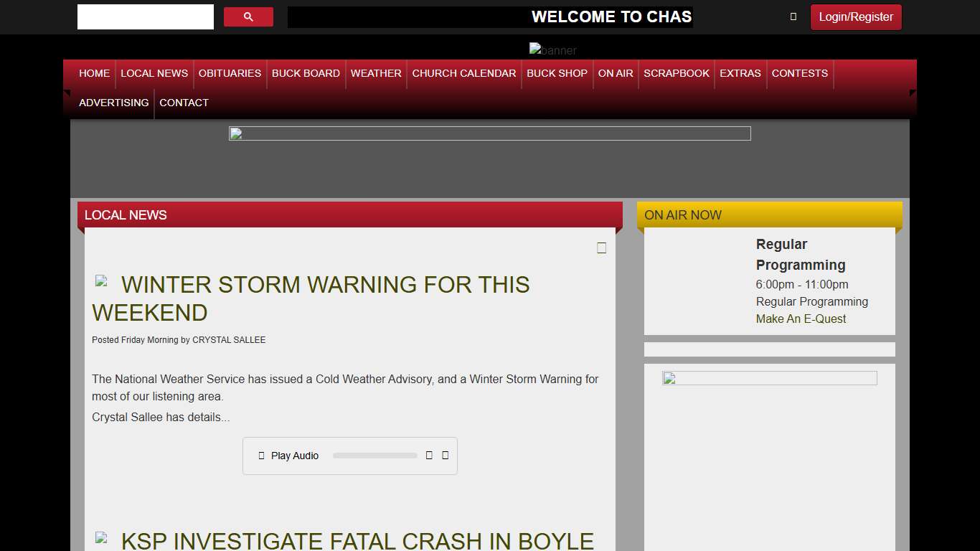
Task: Click the icon in the Local News panel corner
Action: pyautogui.click(x=601, y=248)
